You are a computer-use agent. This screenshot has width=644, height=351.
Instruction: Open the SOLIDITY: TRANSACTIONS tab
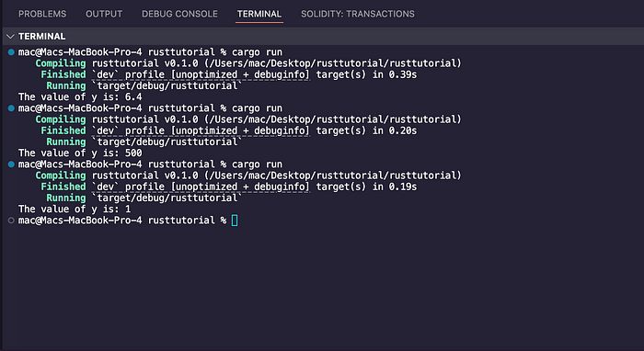[358, 14]
